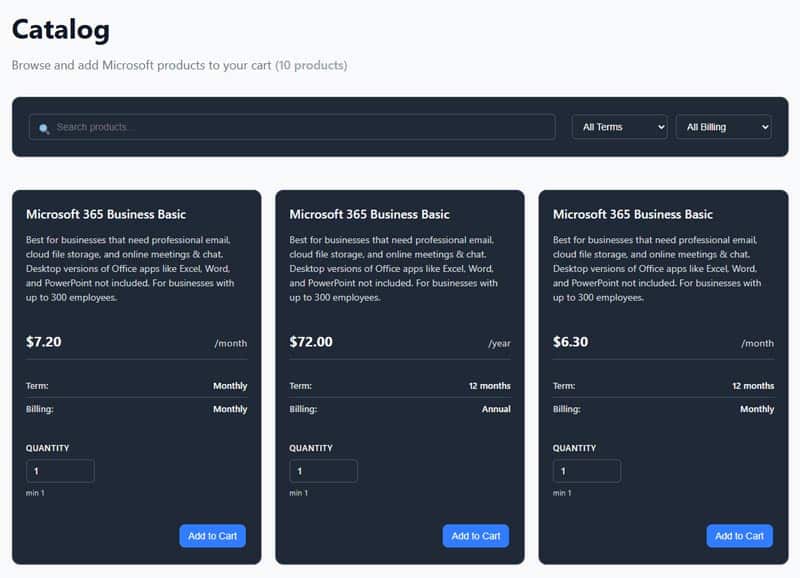Click the 'Browse and add Microsoft products' subtitle
The image size is (800, 578).
tap(179, 65)
